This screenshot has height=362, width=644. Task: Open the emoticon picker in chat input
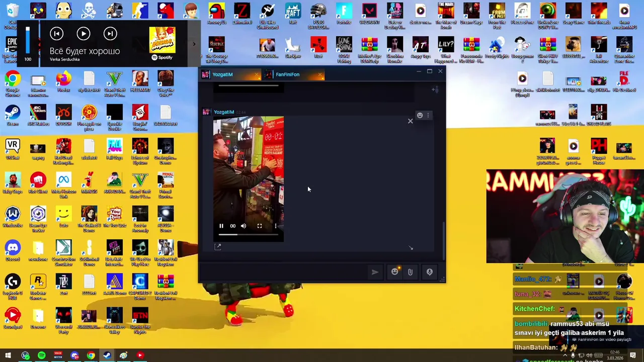395,271
